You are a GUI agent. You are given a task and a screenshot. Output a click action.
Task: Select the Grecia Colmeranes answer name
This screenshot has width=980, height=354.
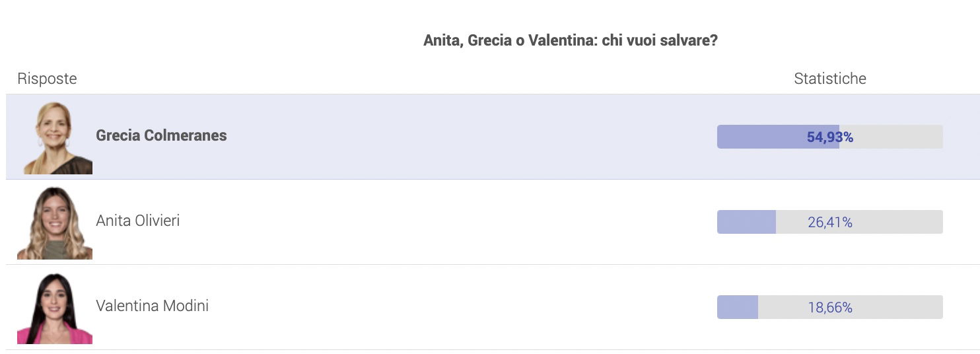161,135
